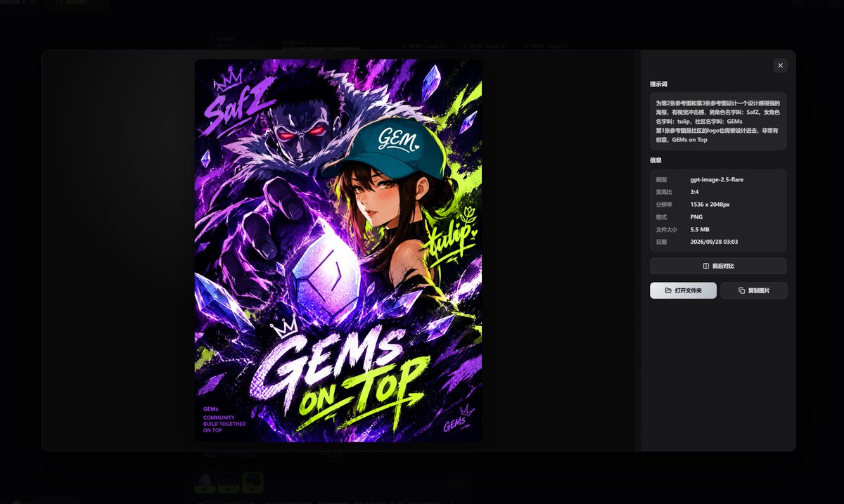Click the third dimmed reference thumbnail below the dialog
The image size is (844, 504).
click(x=253, y=482)
